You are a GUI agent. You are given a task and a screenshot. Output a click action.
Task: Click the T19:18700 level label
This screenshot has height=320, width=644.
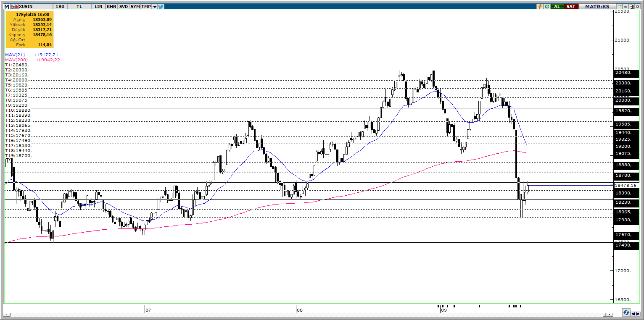(18, 156)
